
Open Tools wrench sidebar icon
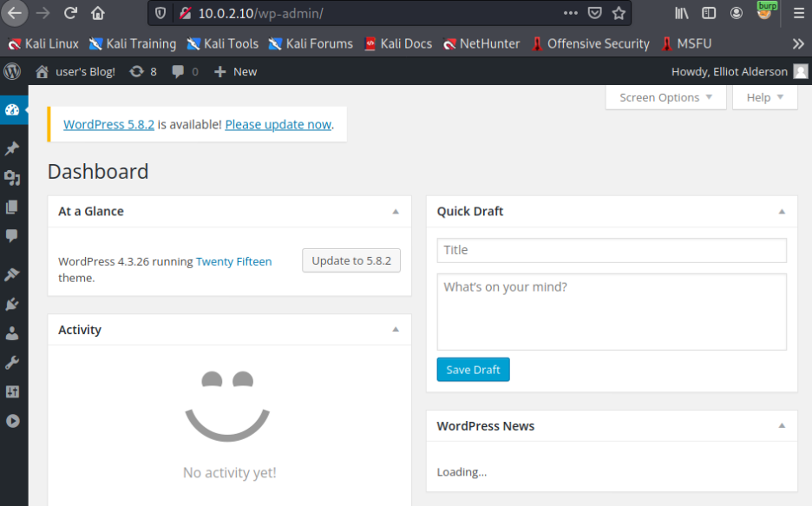click(x=12, y=363)
